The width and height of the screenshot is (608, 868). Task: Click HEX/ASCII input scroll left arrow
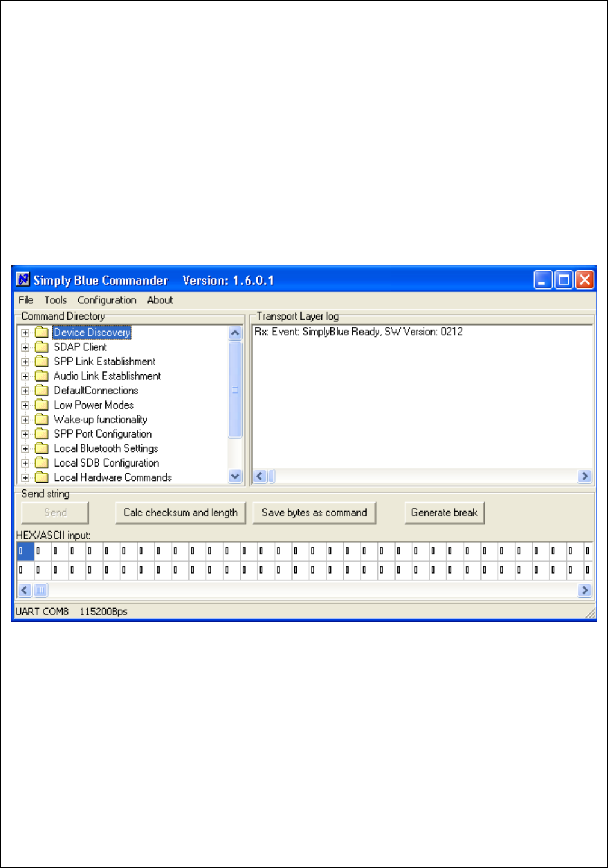[25, 590]
